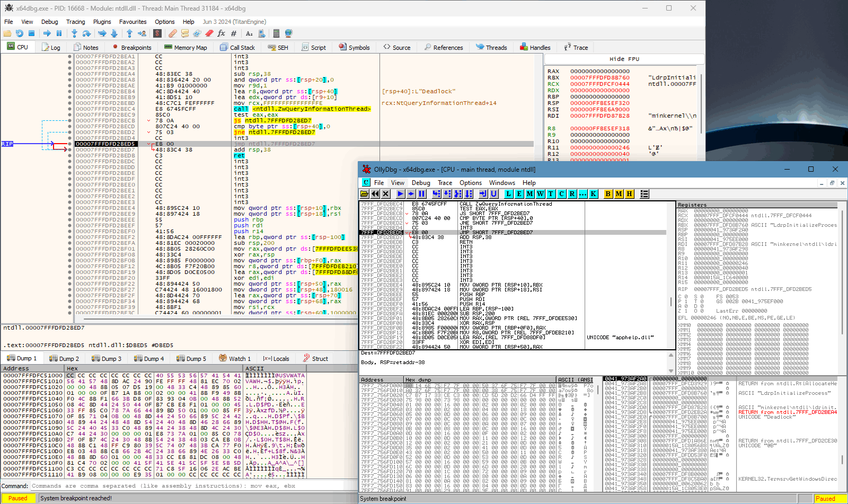Open OllyDbg Log window via L icon
The height and width of the screenshot is (504, 848).
tap(509, 194)
